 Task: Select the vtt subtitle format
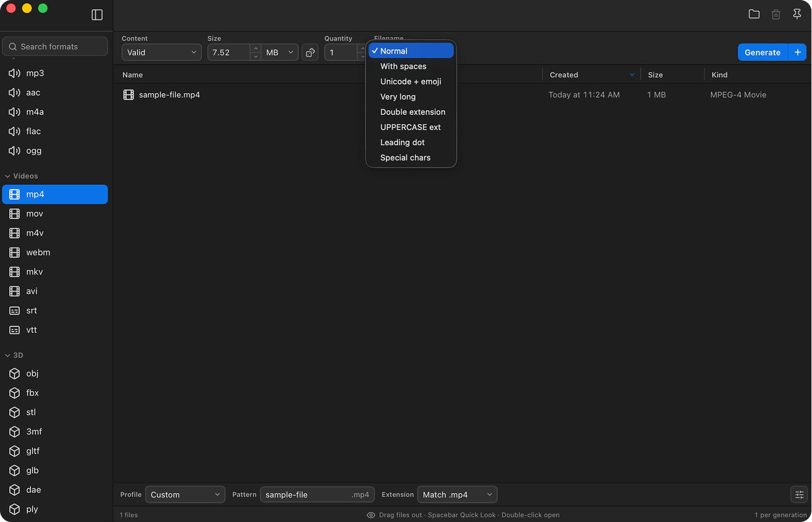pyautogui.click(x=55, y=330)
